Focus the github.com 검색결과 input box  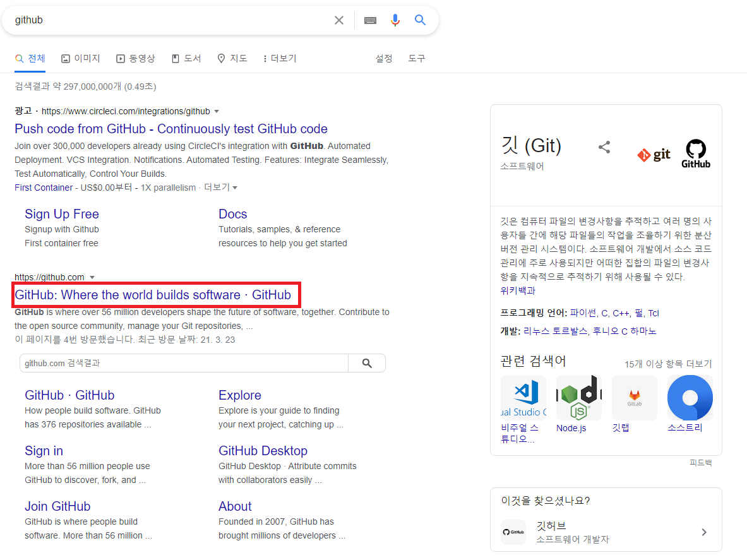tap(184, 363)
